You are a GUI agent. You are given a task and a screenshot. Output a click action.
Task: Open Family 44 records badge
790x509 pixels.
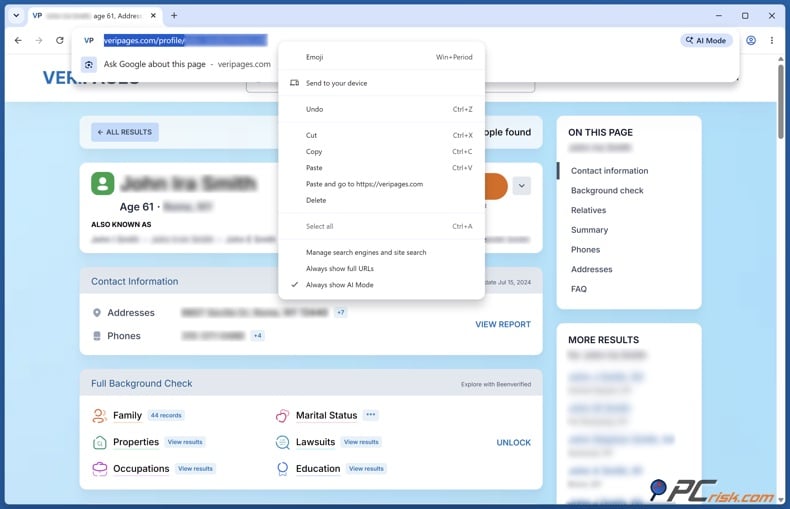click(166, 415)
